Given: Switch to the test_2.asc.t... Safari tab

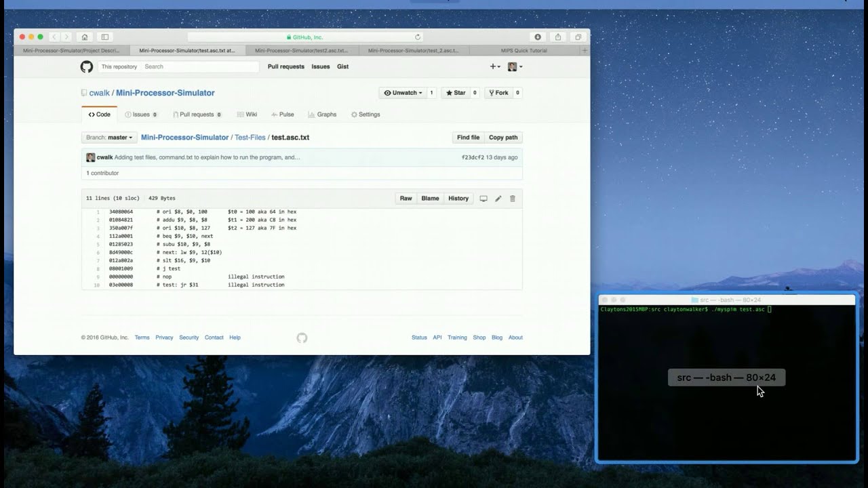Looking at the screenshot, I should (414, 50).
